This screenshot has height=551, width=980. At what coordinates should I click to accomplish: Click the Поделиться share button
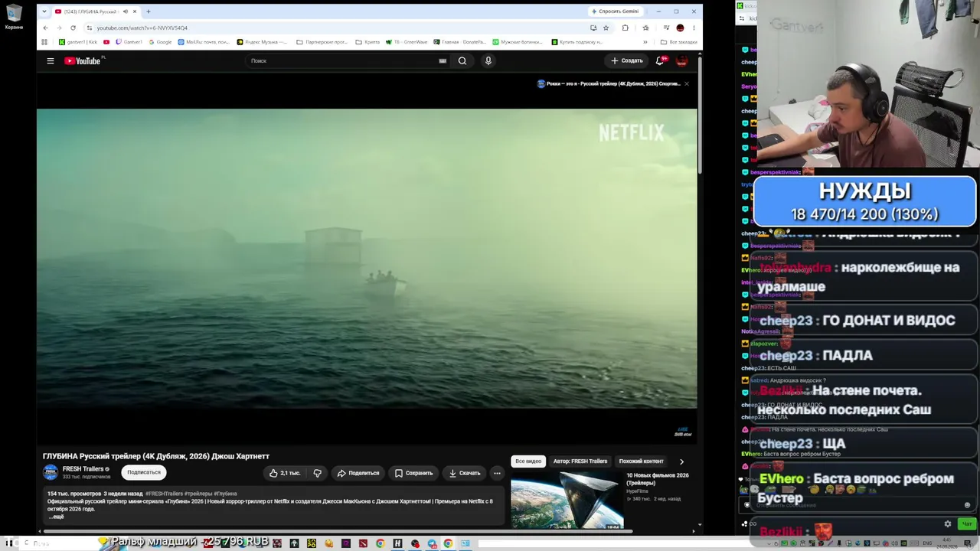[358, 473]
